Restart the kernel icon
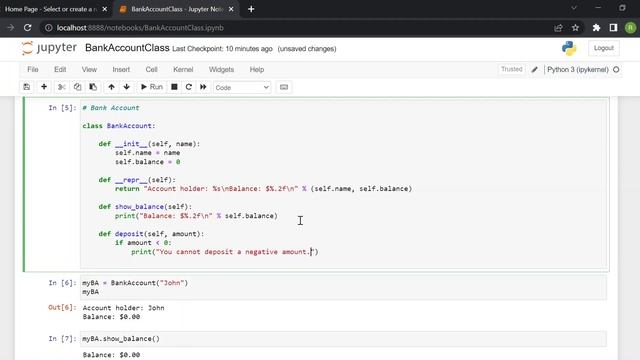This screenshot has height=360, width=640. point(189,87)
